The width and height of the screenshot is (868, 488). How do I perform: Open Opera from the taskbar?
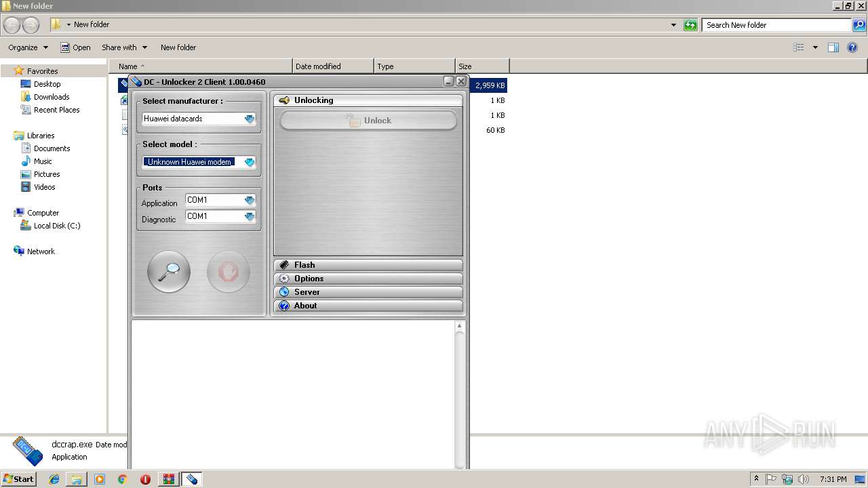(145, 479)
